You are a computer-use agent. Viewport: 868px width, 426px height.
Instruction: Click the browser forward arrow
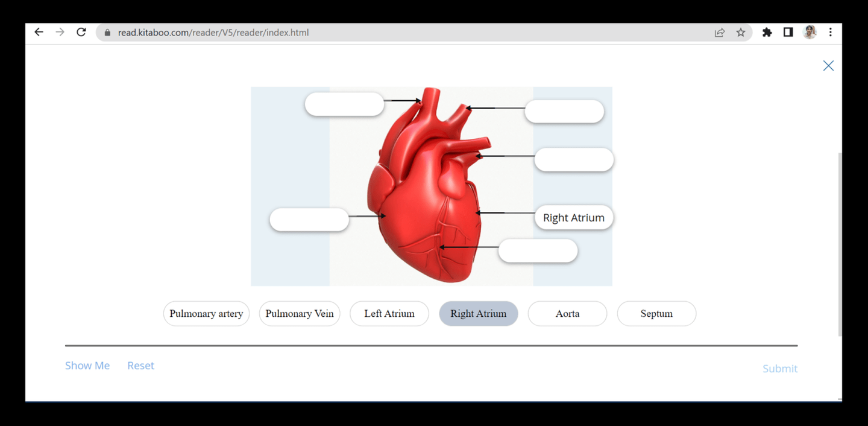(60, 33)
